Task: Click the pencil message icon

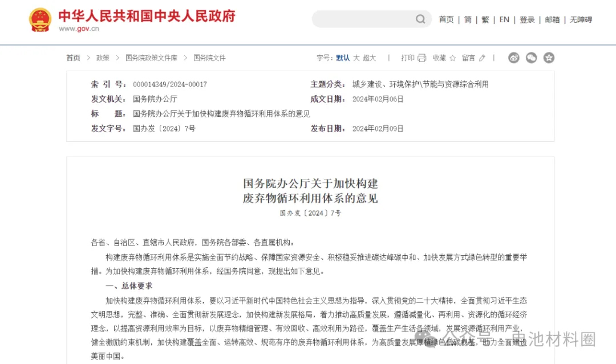Action: 482,58
